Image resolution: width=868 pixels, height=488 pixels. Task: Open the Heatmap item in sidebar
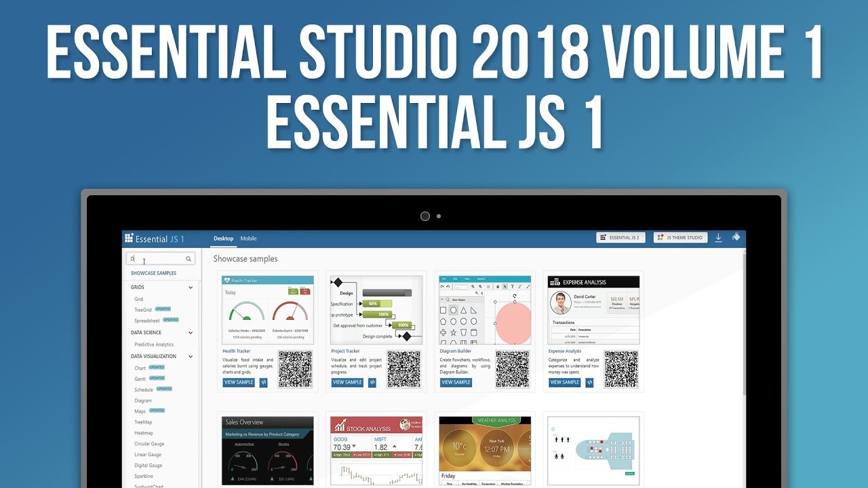click(144, 433)
